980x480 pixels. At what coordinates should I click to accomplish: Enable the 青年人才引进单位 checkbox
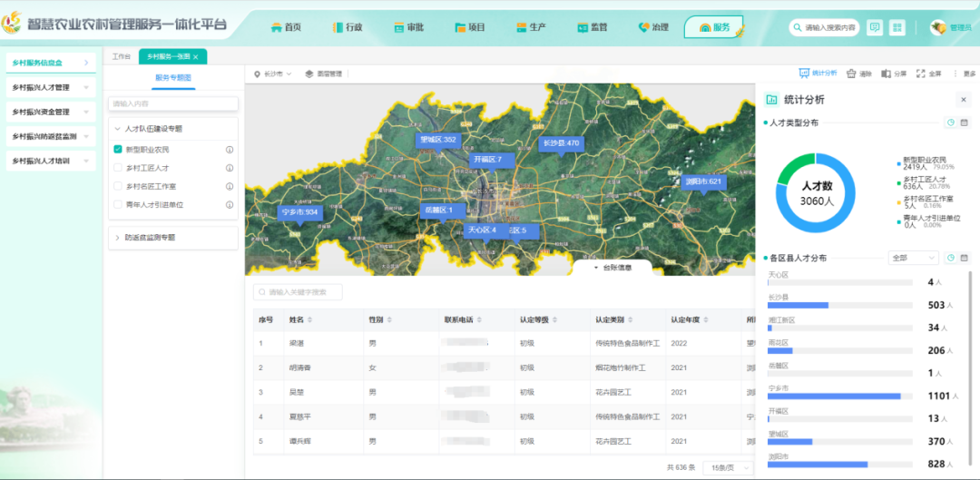click(x=118, y=204)
